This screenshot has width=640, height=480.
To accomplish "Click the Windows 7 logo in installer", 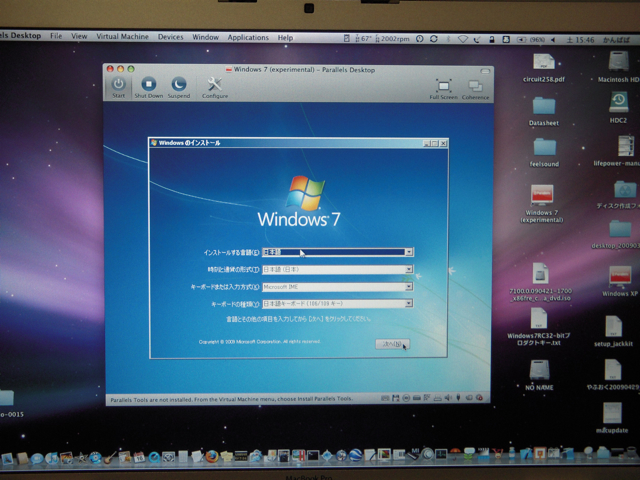I will [299, 201].
